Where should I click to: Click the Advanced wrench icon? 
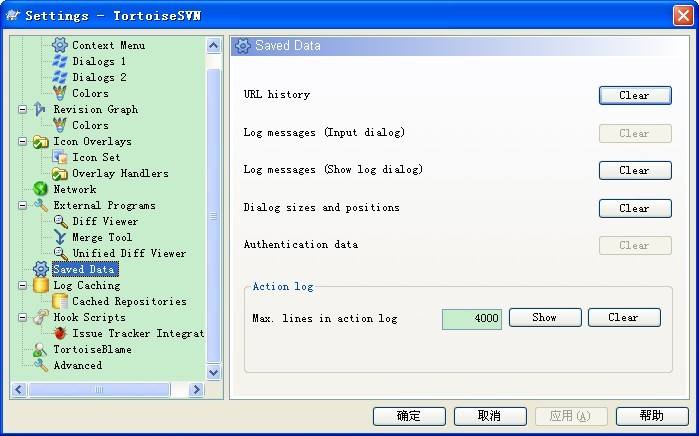pos(41,366)
